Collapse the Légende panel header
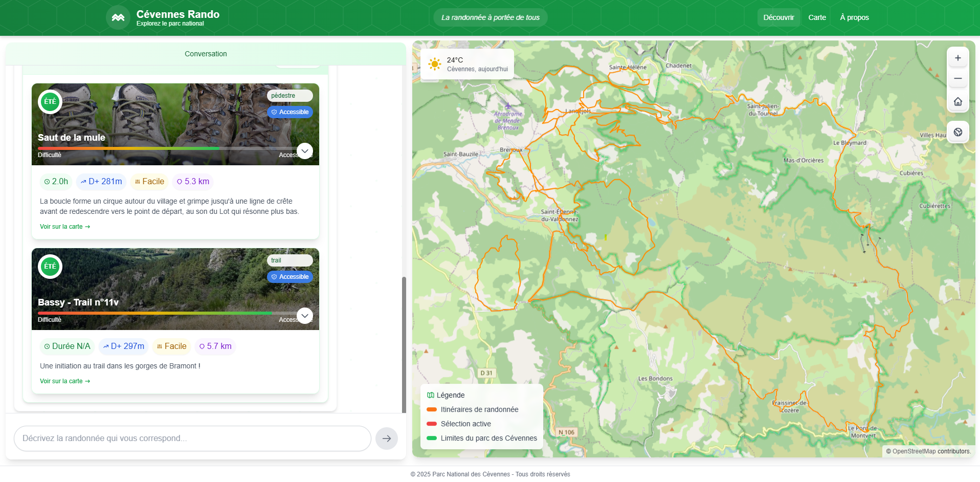 [x=446, y=395]
